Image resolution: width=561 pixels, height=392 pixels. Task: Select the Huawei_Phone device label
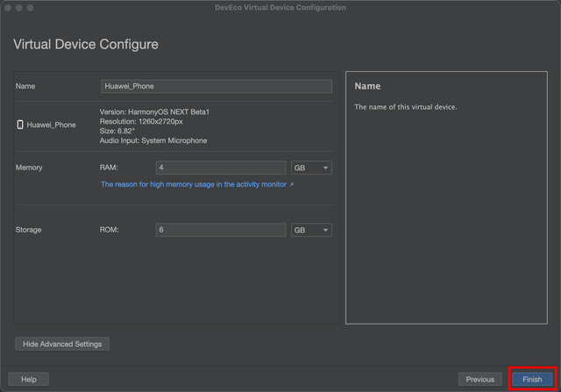tap(51, 125)
